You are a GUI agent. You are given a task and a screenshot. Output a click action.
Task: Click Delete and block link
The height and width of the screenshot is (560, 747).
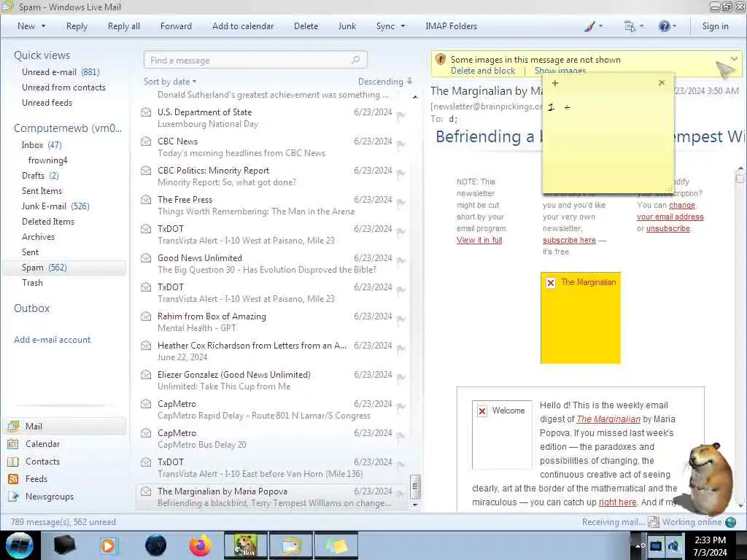[x=483, y=71]
